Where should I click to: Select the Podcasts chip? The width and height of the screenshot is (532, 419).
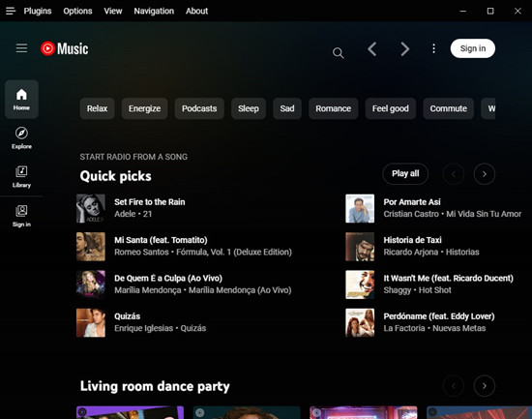pos(199,108)
